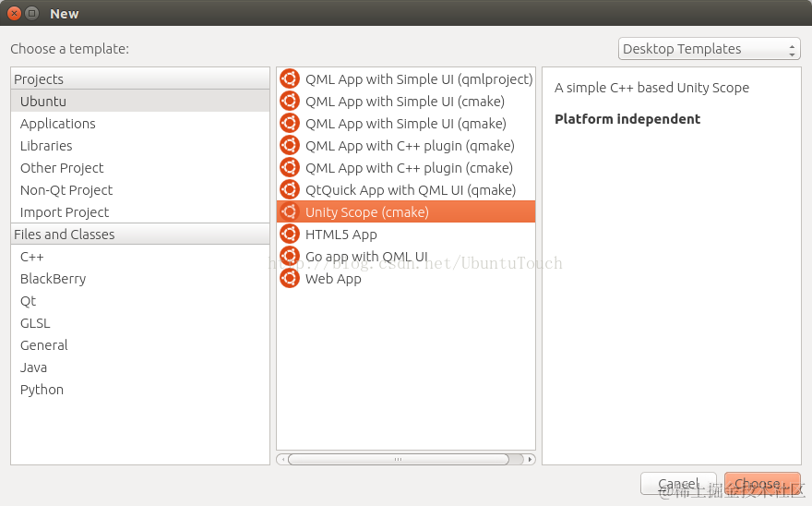Click the horizontal scrollbar of the template list
812x506 pixels.
coord(399,459)
